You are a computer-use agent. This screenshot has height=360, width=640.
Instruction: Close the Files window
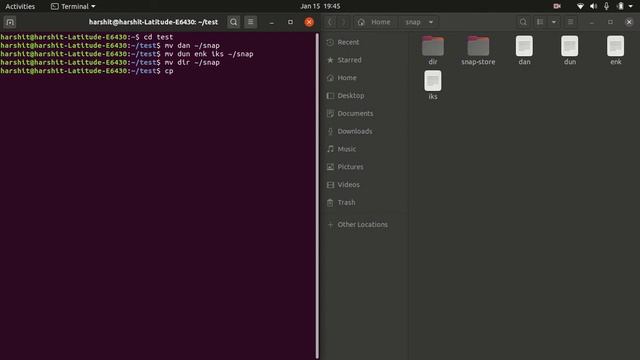[629, 22]
